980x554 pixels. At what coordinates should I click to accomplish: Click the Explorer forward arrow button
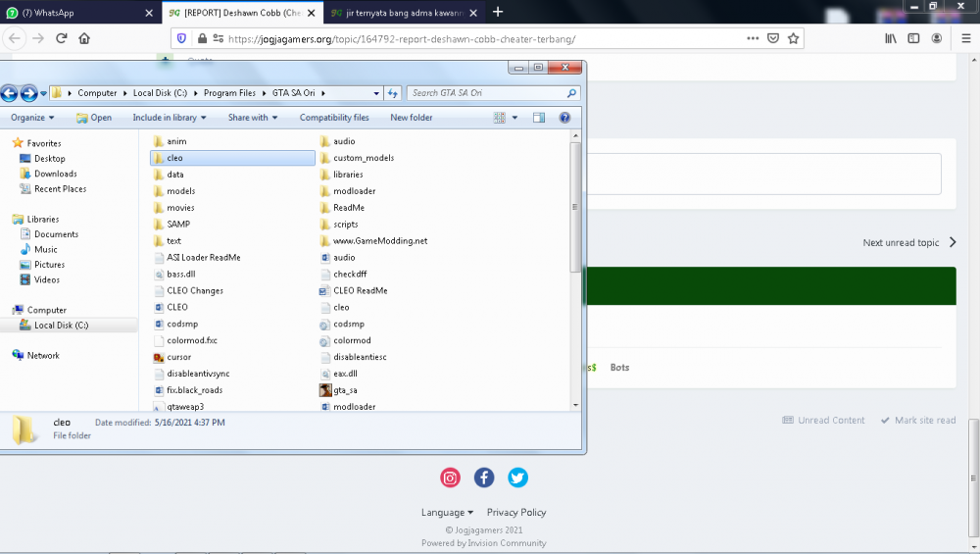click(28, 93)
